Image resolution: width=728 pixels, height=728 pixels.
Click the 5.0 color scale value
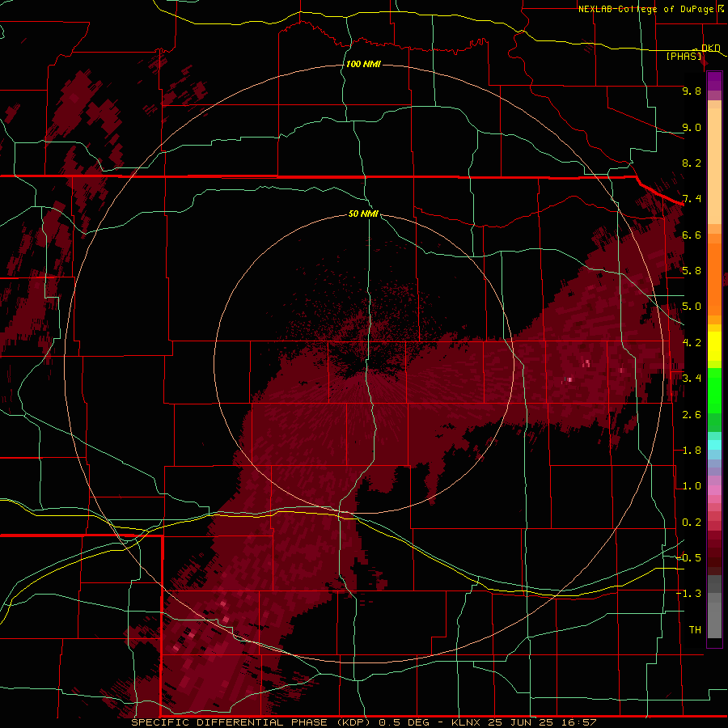[692, 307]
